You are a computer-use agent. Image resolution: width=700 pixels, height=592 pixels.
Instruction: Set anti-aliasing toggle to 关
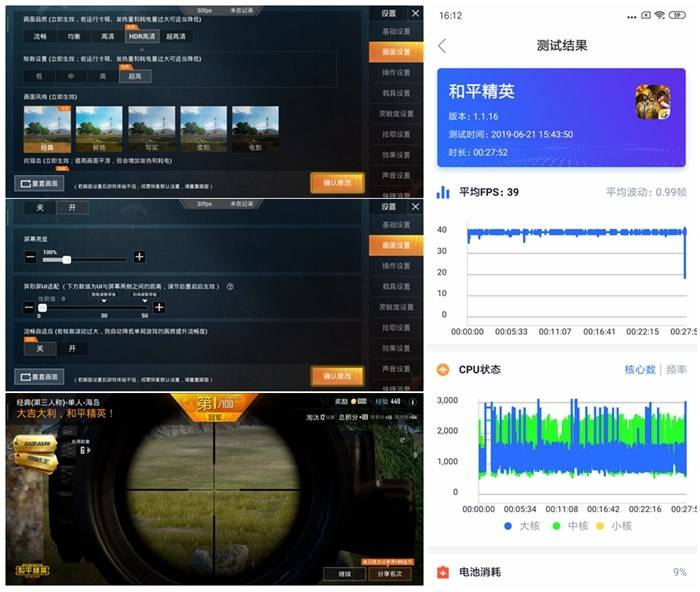[x=40, y=208]
